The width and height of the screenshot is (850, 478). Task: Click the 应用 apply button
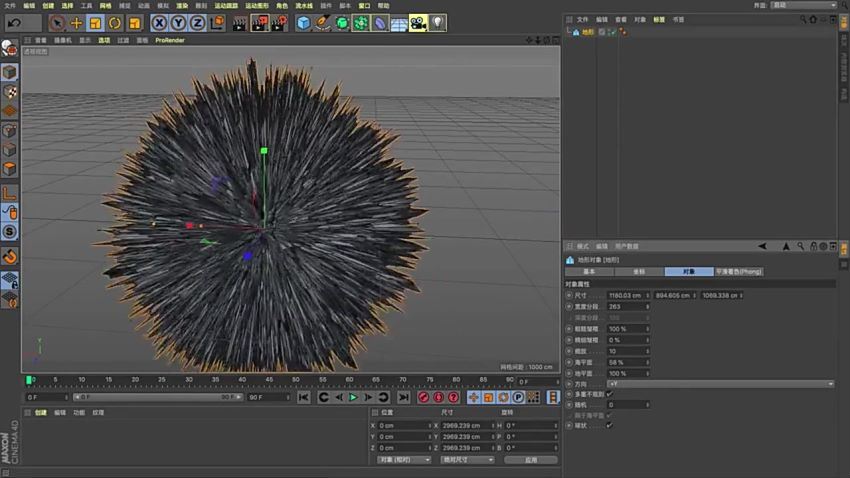531,460
